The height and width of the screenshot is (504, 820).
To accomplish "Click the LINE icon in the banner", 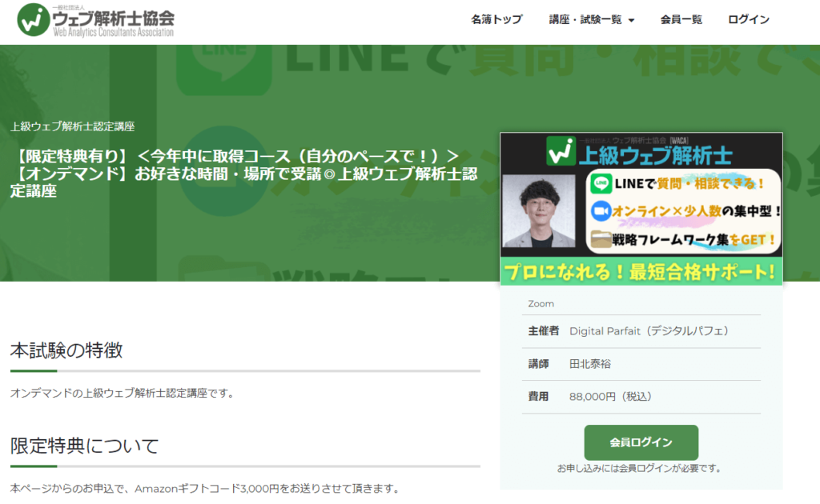I will 601,184.
